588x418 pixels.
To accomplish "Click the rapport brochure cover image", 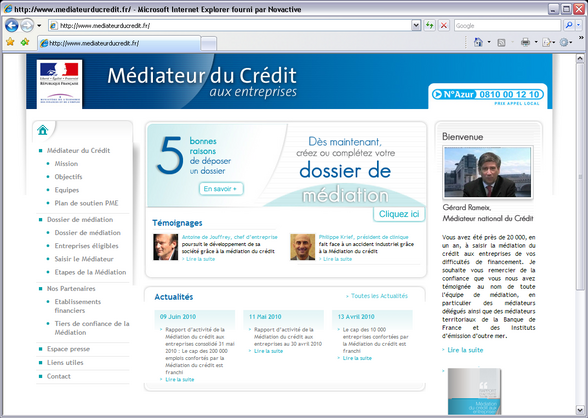I will (474, 391).
